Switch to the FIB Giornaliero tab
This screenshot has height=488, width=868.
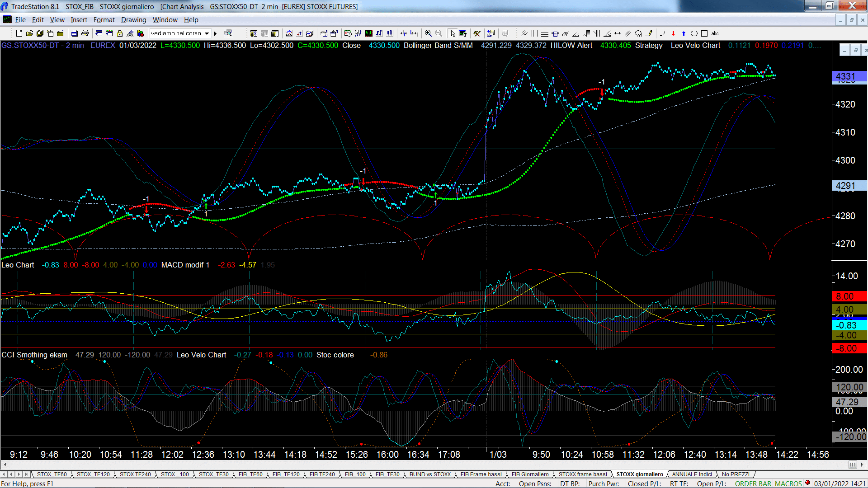(x=530, y=474)
